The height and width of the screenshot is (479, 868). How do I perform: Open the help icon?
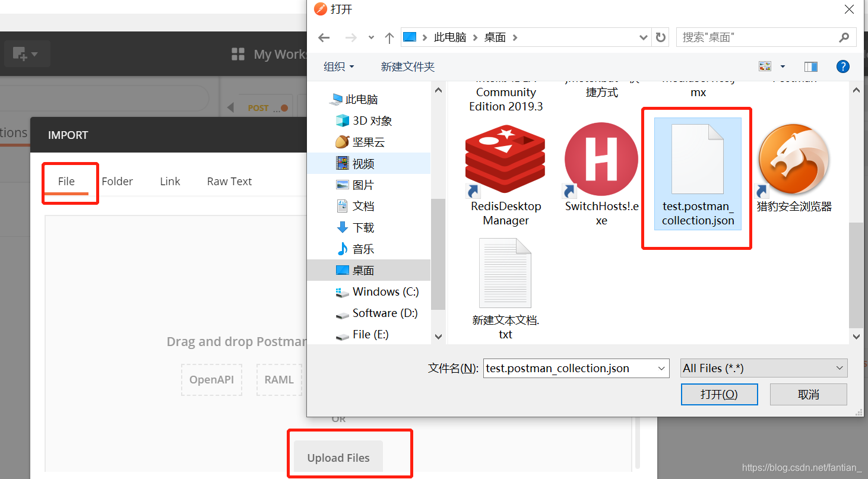tap(842, 66)
